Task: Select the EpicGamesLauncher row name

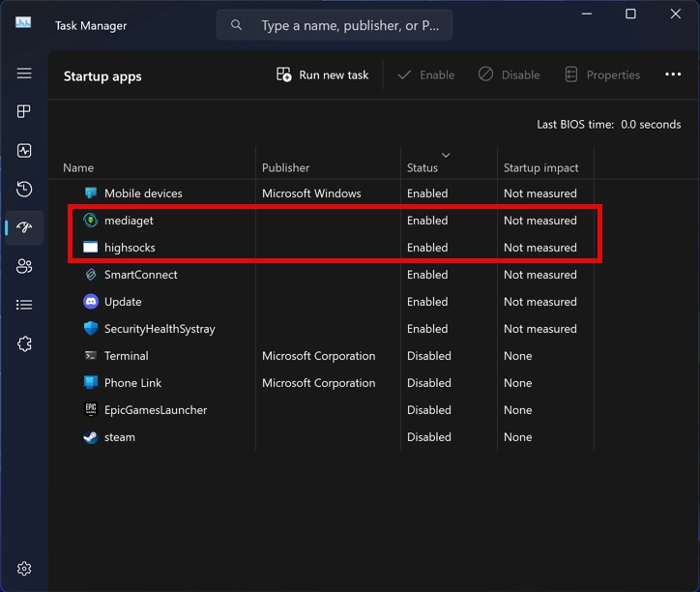Action: pyautogui.click(x=156, y=410)
